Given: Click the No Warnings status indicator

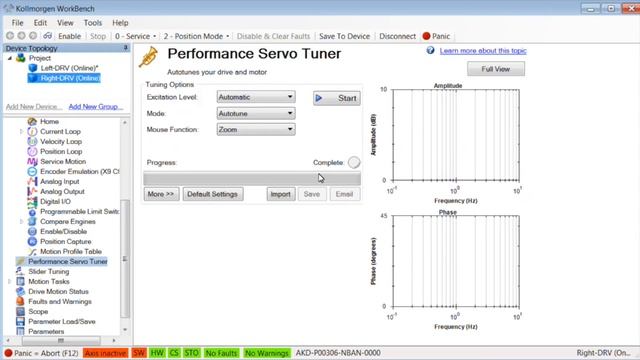Looking at the screenshot, I should [267, 353].
